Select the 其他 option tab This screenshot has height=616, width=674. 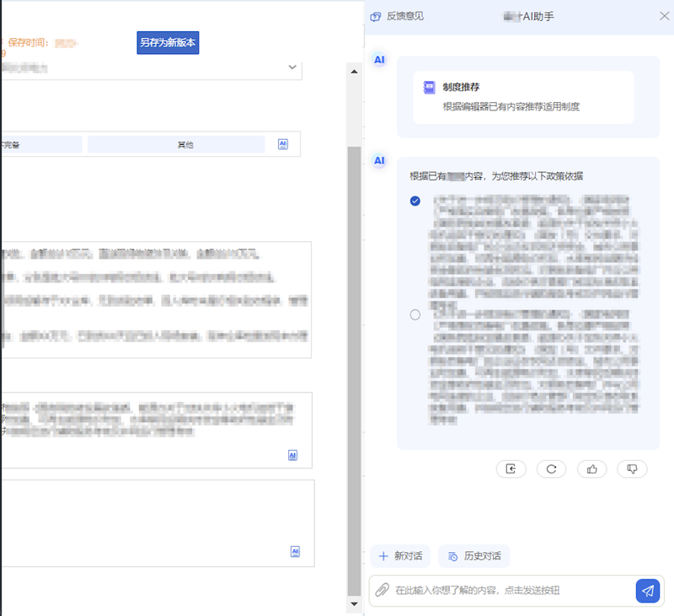click(x=176, y=144)
